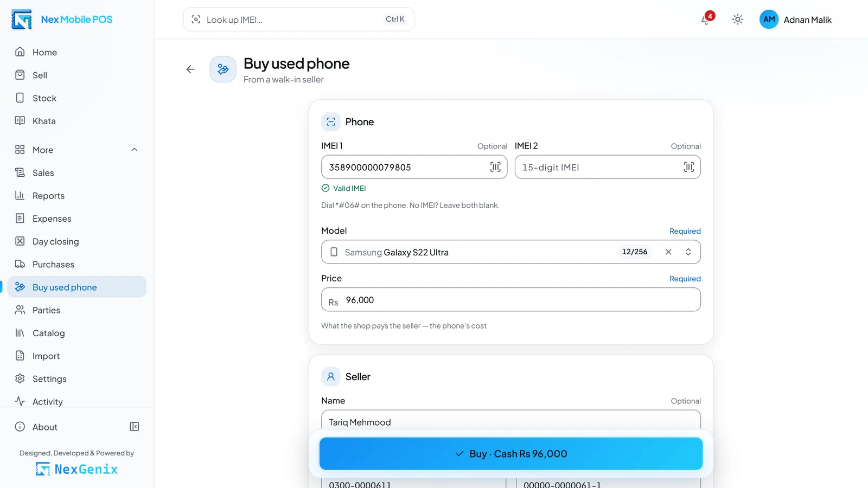Go to Home in the sidebar

pyautogui.click(x=77, y=52)
